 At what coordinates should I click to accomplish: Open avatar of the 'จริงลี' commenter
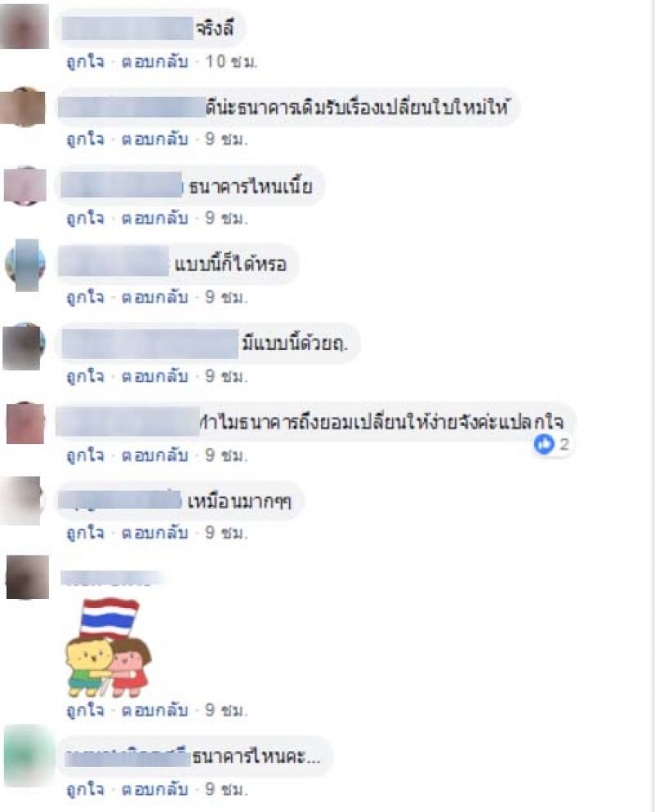pyautogui.click(x=25, y=27)
